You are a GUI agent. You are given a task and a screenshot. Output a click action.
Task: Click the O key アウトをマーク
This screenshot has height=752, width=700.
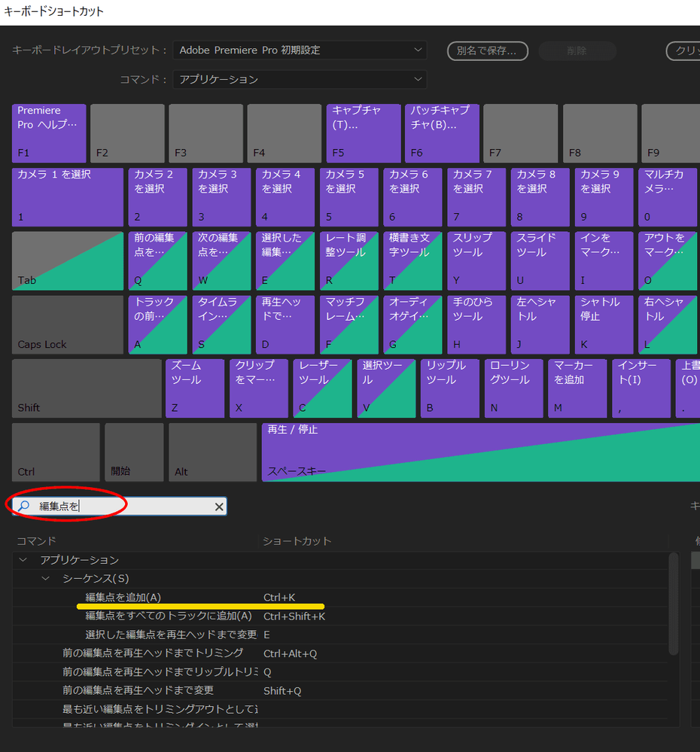[668, 261]
